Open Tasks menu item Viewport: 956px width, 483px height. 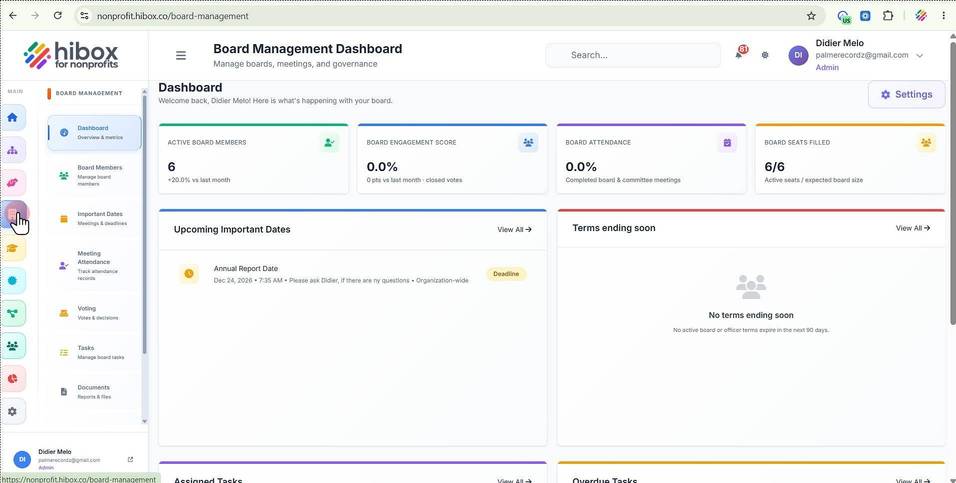94,352
